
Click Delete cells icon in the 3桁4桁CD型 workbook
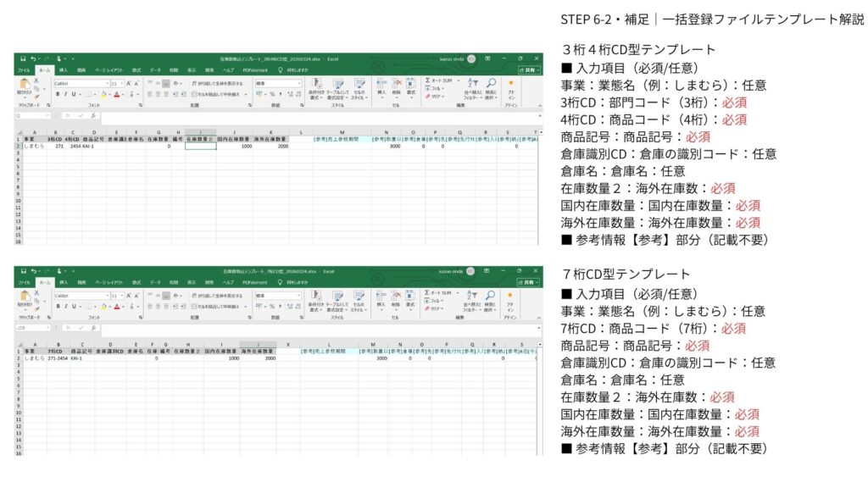tap(396, 86)
